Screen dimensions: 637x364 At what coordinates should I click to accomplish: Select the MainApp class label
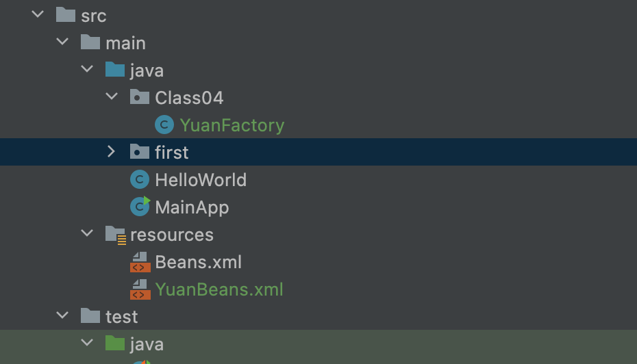click(x=192, y=207)
